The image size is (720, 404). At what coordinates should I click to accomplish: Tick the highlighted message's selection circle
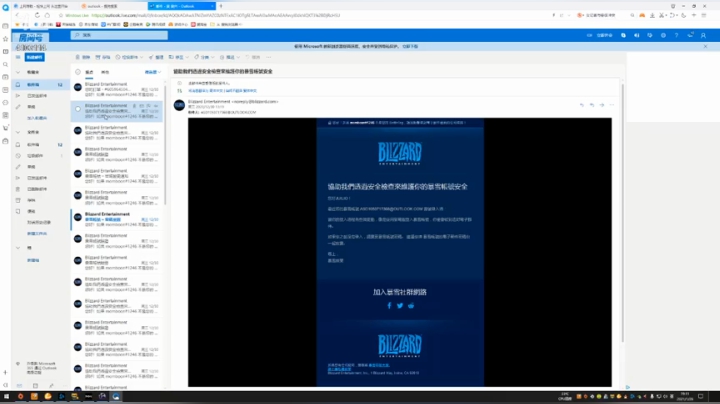[78, 109]
